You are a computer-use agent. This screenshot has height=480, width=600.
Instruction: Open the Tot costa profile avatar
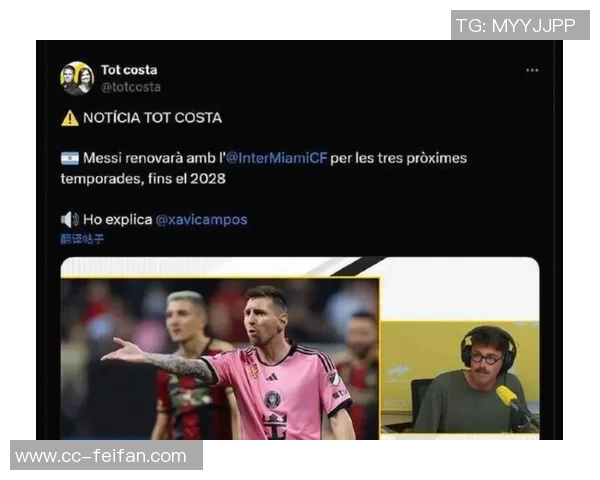point(77,78)
